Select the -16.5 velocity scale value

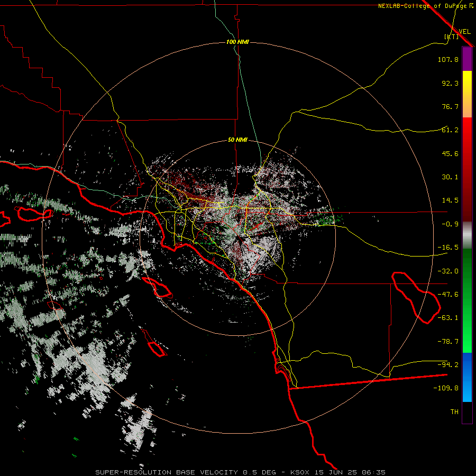pos(448,248)
